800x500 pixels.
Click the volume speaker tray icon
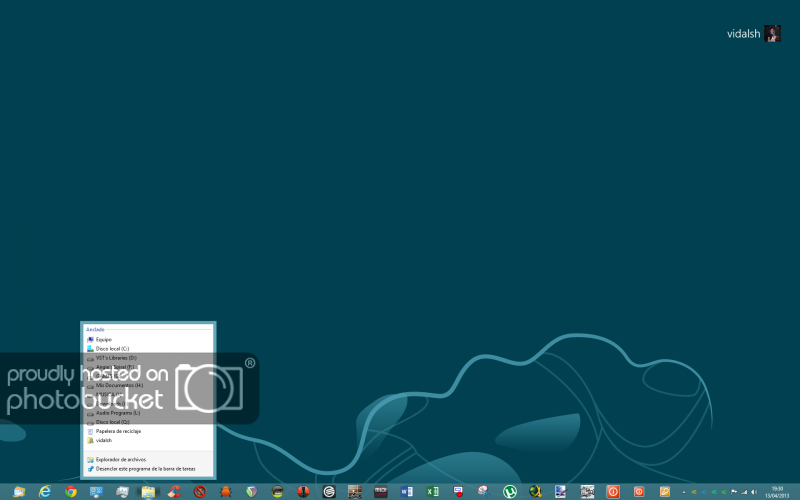click(754, 492)
